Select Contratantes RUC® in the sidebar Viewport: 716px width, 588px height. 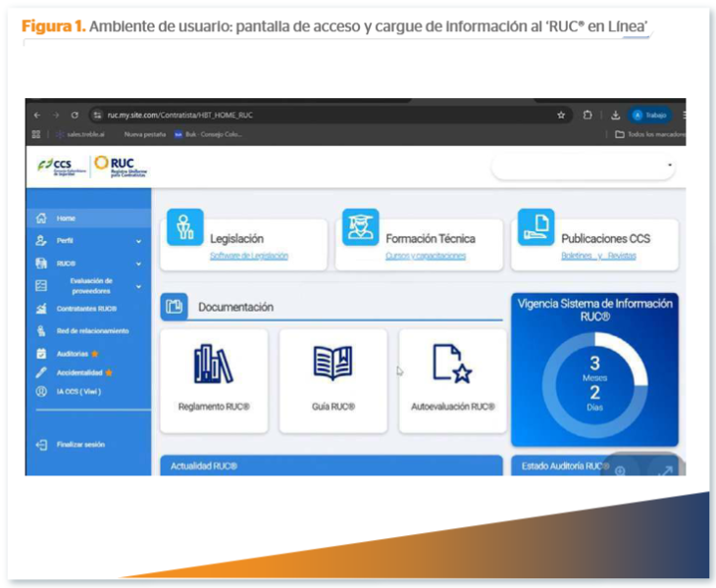tap(85, 309)
